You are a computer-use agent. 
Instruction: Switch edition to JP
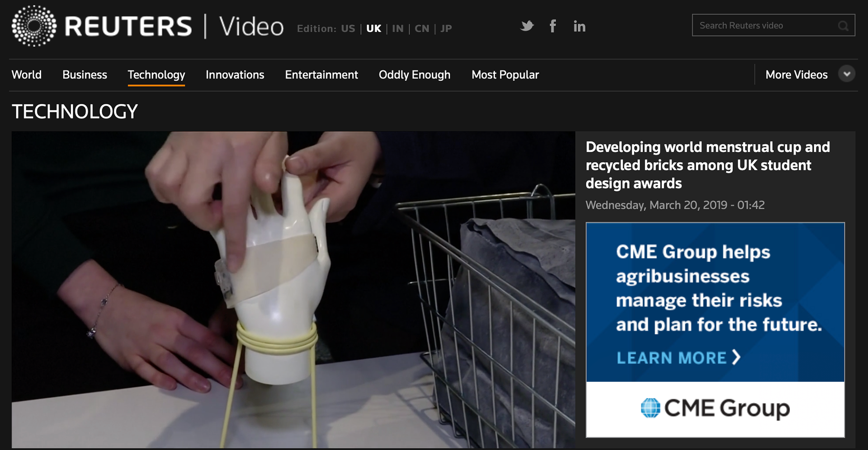coord(446,28)
